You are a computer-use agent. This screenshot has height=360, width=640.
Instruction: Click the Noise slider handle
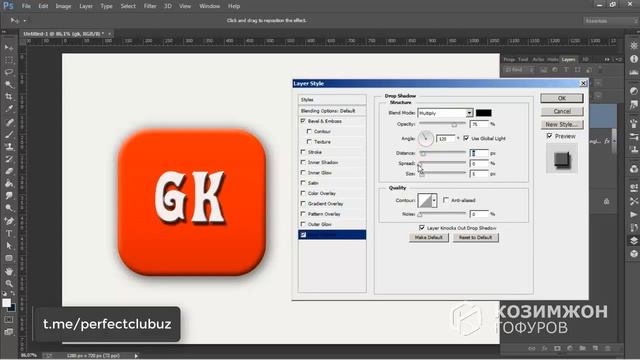pos(420,214)
